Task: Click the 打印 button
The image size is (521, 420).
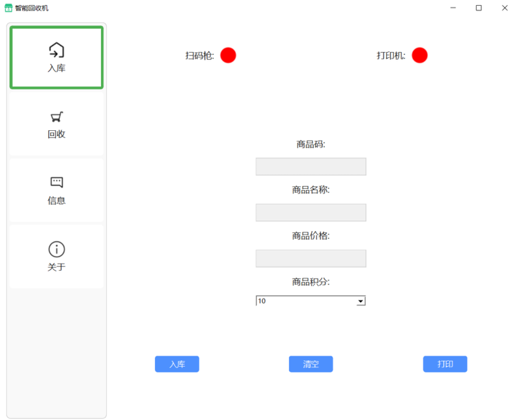Action: coord(445,364)
